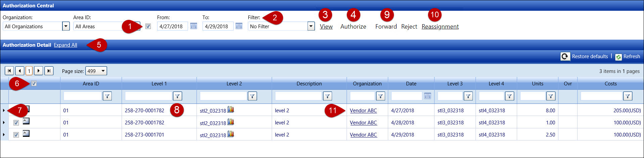Click detail card icon for 4/28/2018 row
Image resolution: width=644 pixels, height=158 pixels.
click(x=26, y=121)
